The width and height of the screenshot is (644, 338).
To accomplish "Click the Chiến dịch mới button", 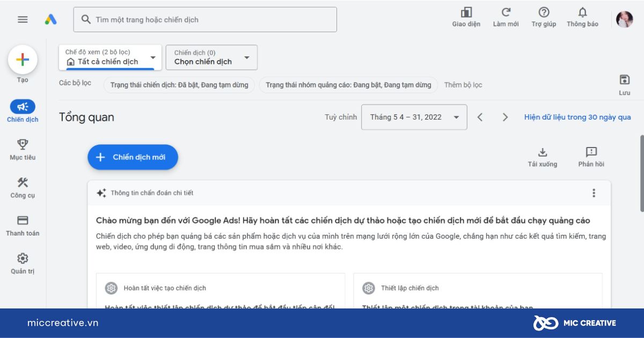I will pos(133,157).
